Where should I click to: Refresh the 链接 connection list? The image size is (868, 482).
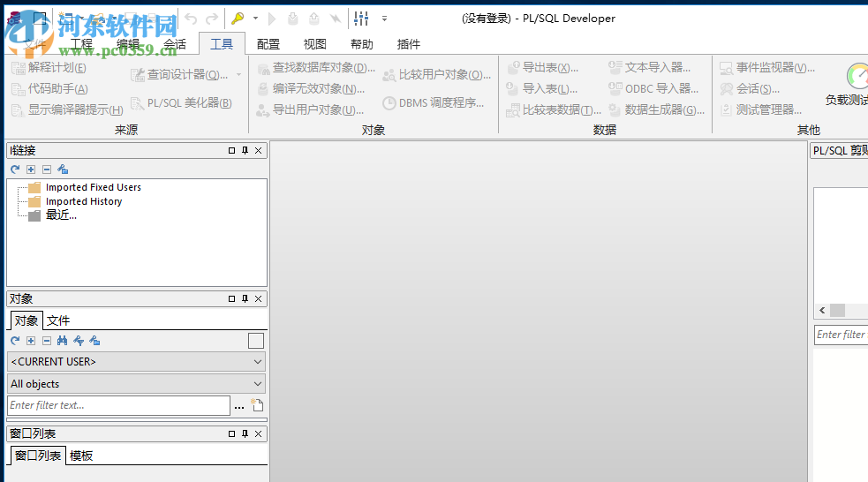click(x=15, y=169)
